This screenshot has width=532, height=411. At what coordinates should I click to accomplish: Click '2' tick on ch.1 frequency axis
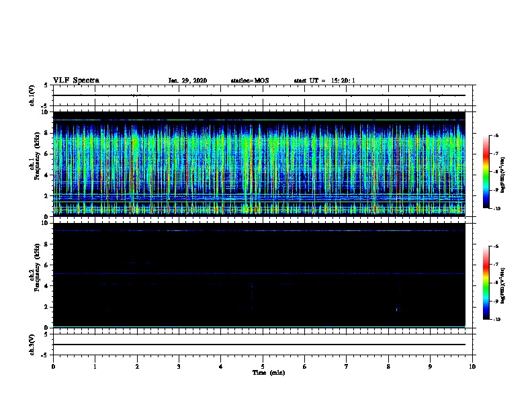click(x=46, y=196)
